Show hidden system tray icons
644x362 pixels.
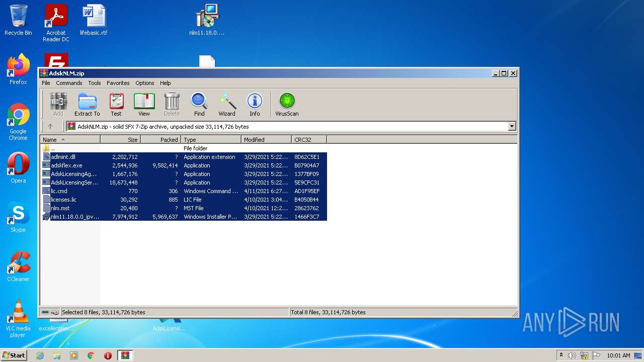click(x=561, y=355)
